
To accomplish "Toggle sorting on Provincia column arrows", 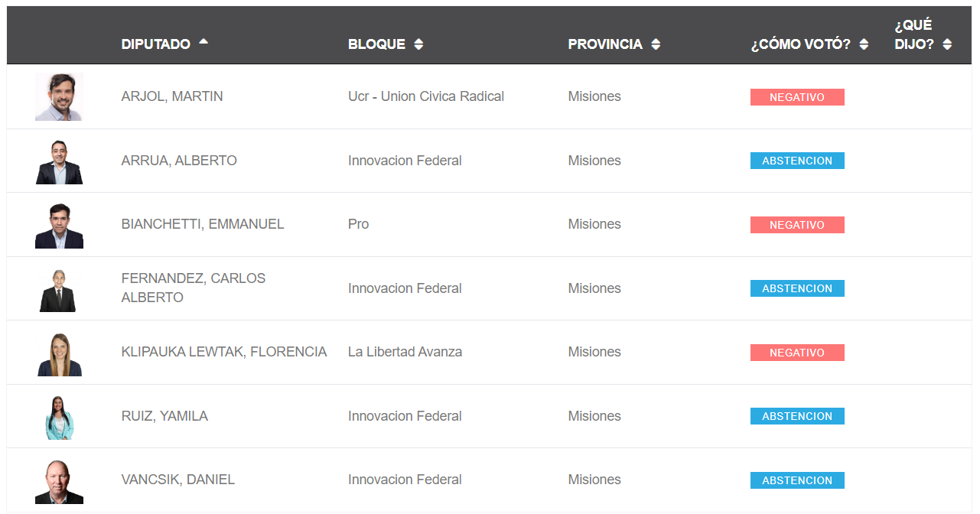I will point(656,44).
